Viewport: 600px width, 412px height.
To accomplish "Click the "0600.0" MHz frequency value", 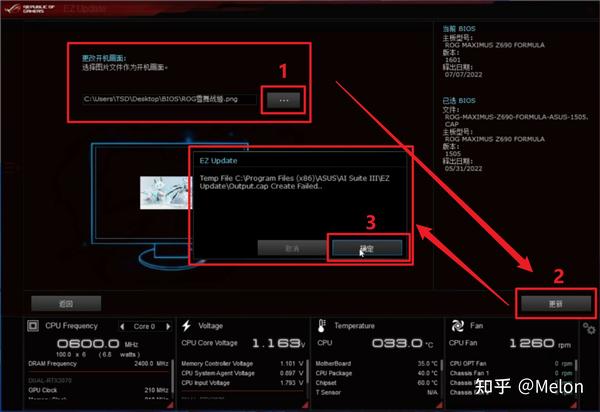I will pyautogui.click(x=88, y=344).
